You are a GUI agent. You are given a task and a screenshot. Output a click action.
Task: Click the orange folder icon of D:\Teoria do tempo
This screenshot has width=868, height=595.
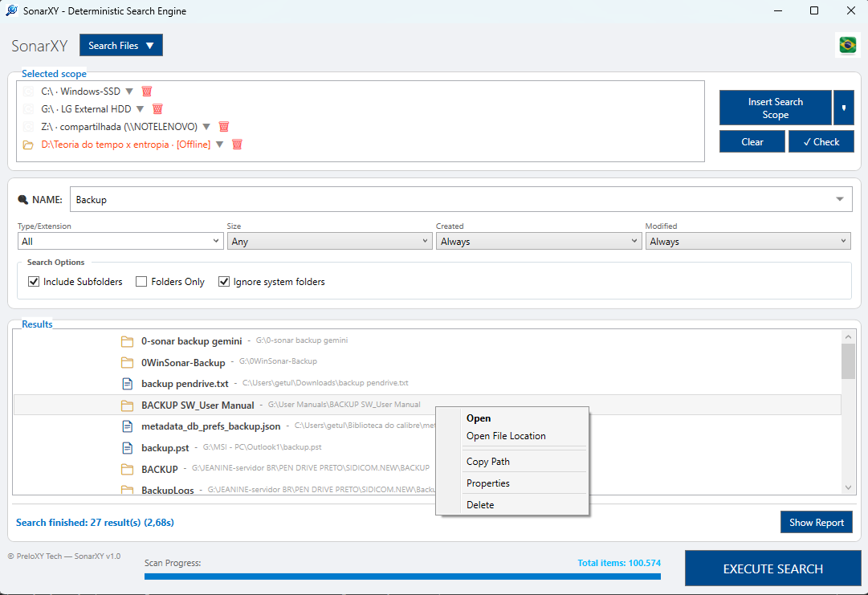(x=28, y=145)
